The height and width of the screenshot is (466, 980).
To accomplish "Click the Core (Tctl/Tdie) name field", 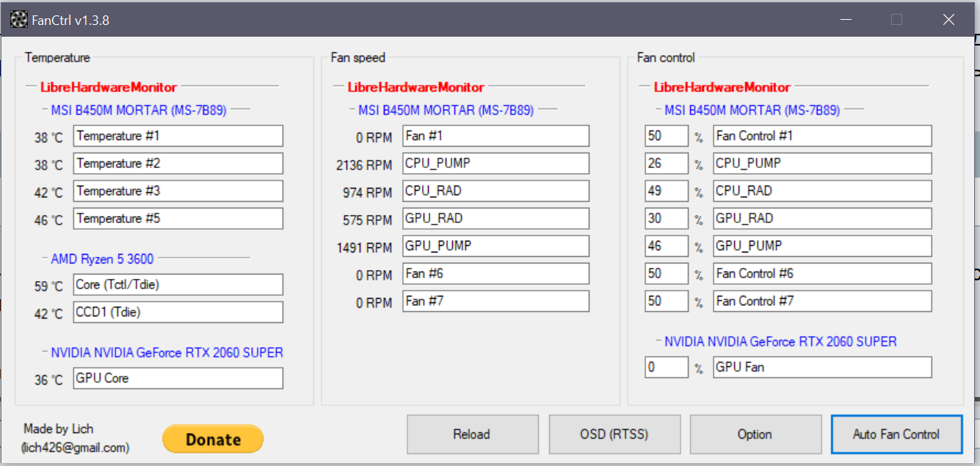I will 178,285.
